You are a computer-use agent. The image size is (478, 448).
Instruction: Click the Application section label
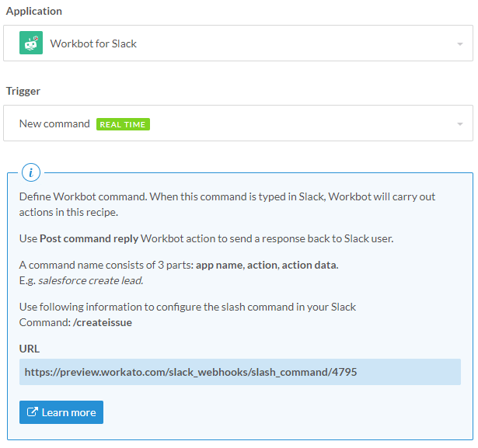34,11
